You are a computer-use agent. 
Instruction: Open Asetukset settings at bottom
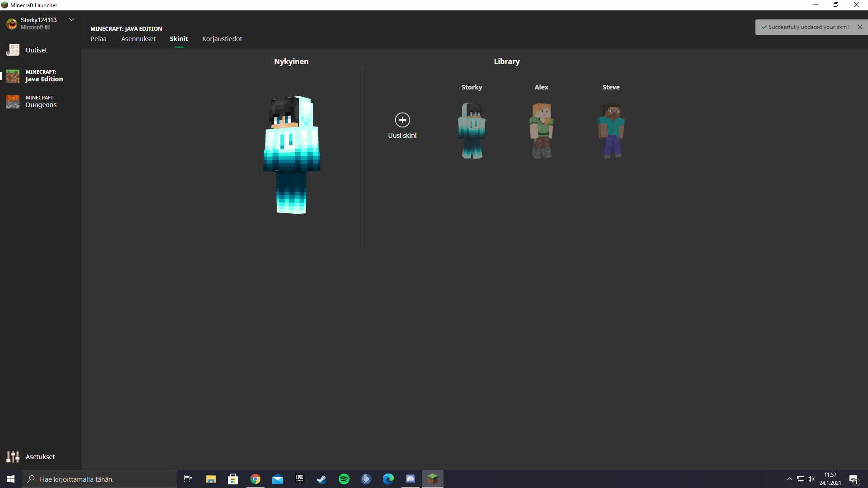40,457
